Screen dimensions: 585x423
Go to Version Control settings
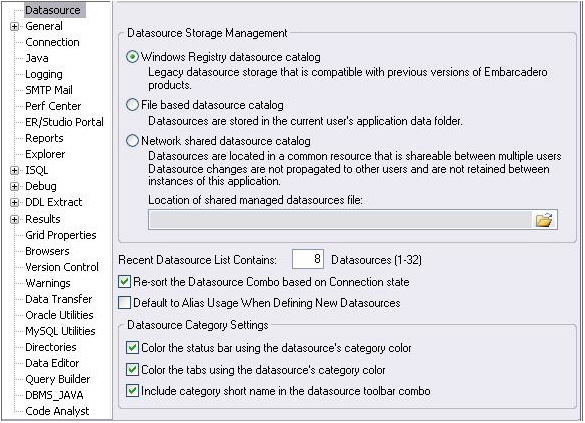(x=62, y=267)
